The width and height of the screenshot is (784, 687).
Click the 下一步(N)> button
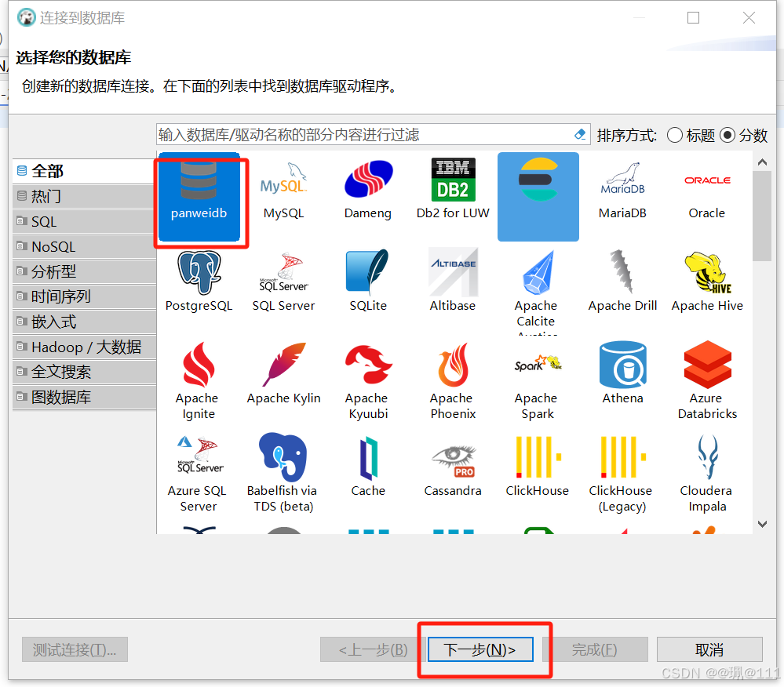[x=480, y=649]
